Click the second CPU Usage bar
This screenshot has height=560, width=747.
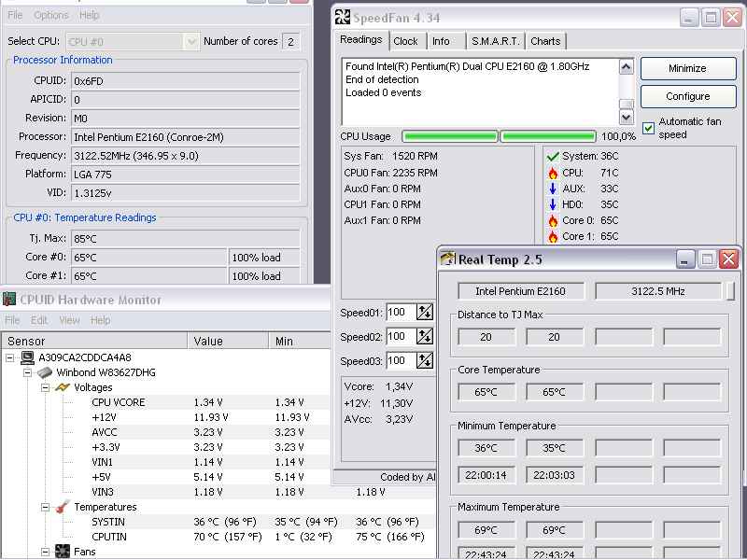coord(548,136)
